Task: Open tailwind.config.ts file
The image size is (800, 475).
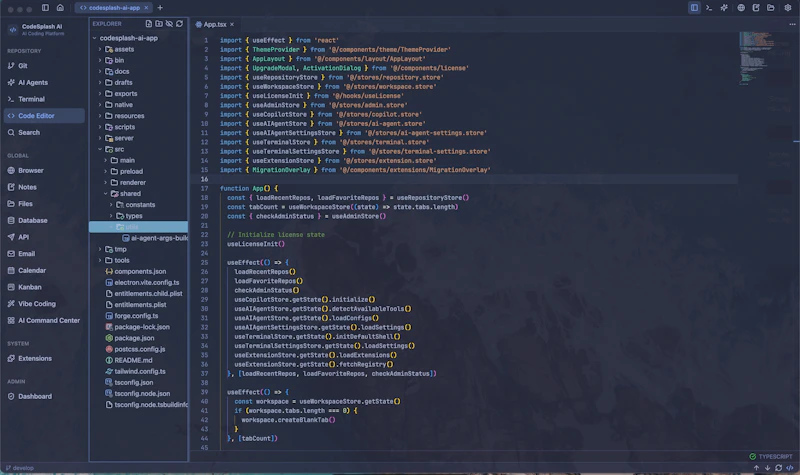Action: coord(139,371)
